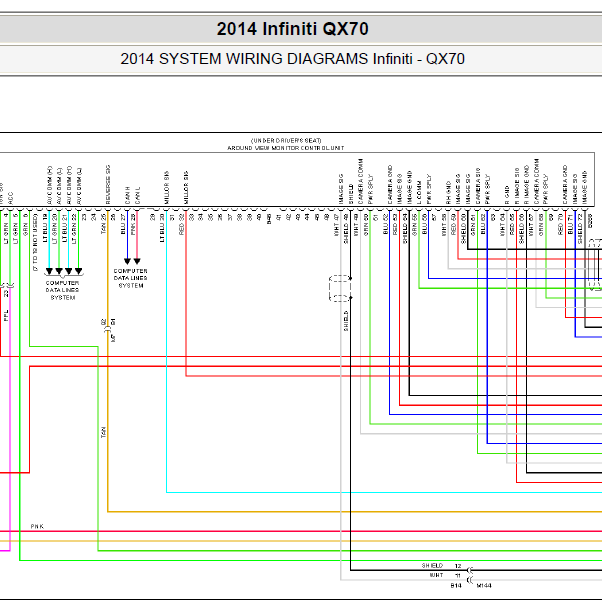Click the 'SHIELD 60' wire label

point(464,229)
